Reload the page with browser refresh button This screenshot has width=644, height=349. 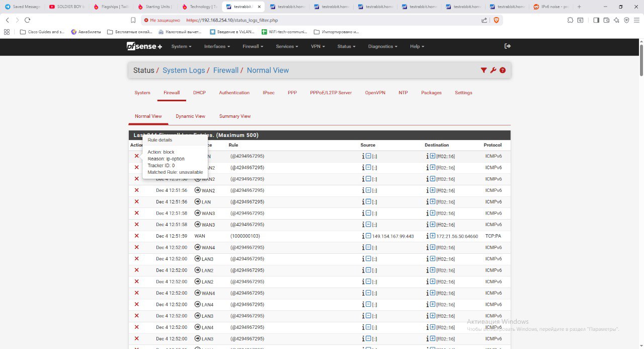(x=27, y=20)
